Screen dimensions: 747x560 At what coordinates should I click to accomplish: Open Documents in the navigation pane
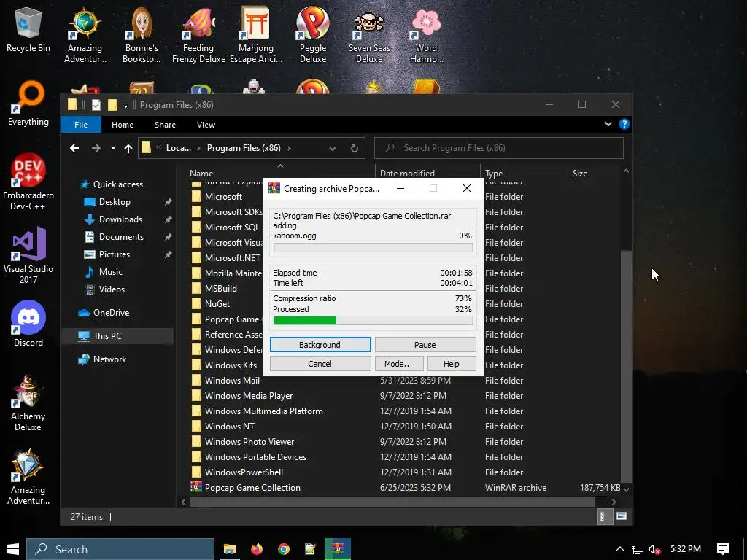pyautogui.click(x=121, y=237)
